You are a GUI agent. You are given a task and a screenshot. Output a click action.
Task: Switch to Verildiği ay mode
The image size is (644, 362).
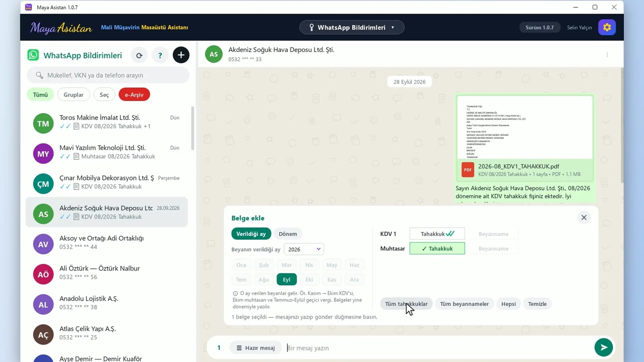pos(251,234)
